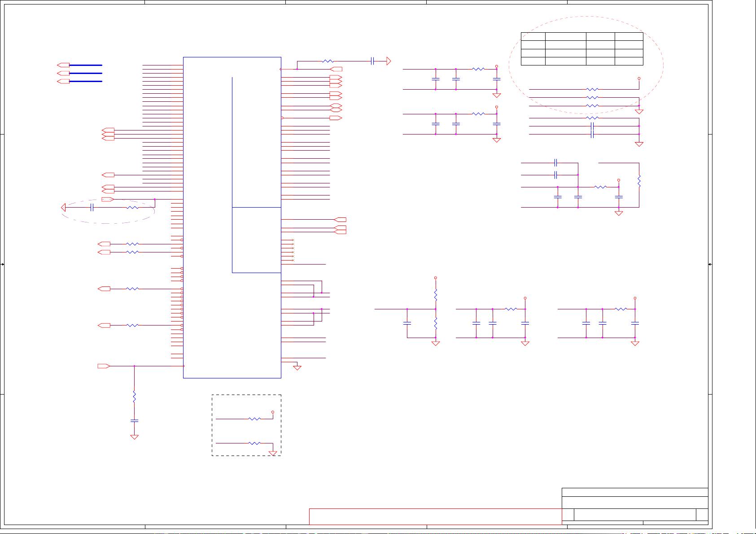Click the ground triangle under the power filter
This screenshot has height=534, width=756.
496,95
